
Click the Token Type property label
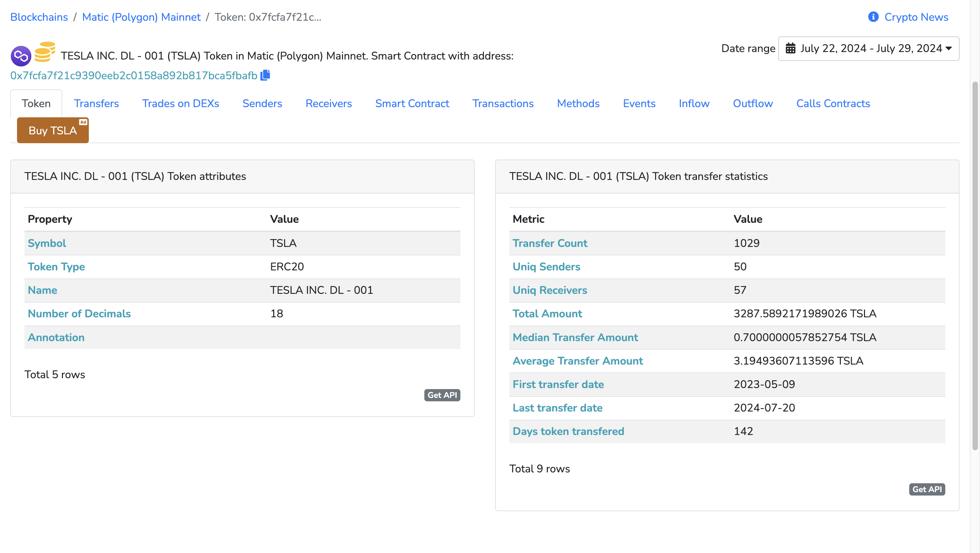pyautogui.click(x=56, y=267)
